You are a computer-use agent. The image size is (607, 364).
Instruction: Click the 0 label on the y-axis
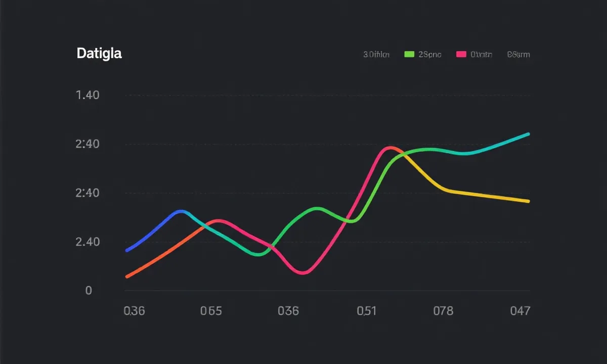[89, 290]
